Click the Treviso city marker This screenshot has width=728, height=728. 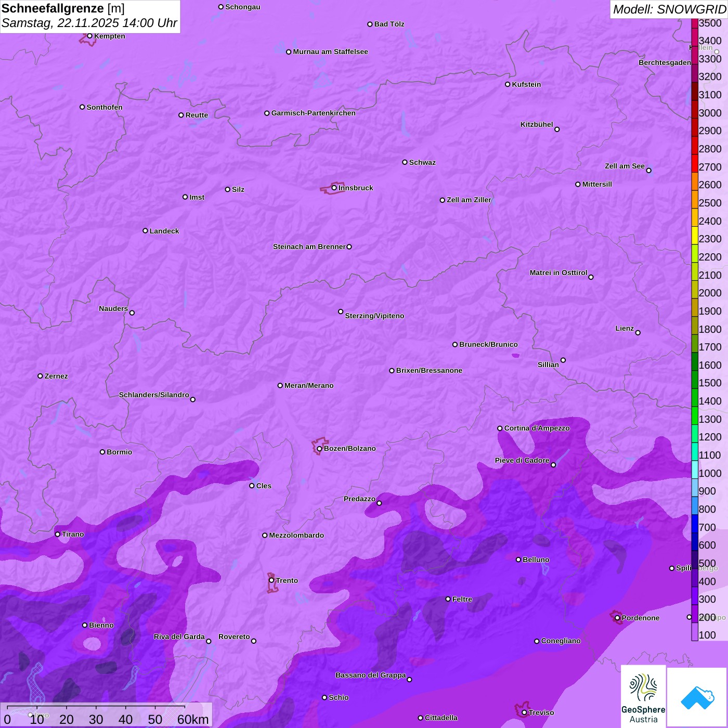point(524,712)
